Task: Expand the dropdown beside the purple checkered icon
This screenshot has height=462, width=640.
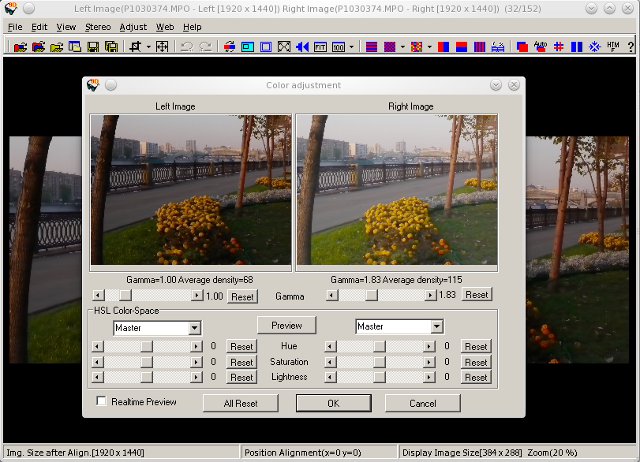Action: 402,47
